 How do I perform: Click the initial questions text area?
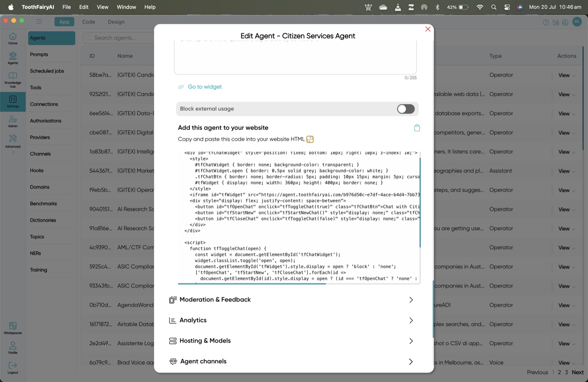295,58
